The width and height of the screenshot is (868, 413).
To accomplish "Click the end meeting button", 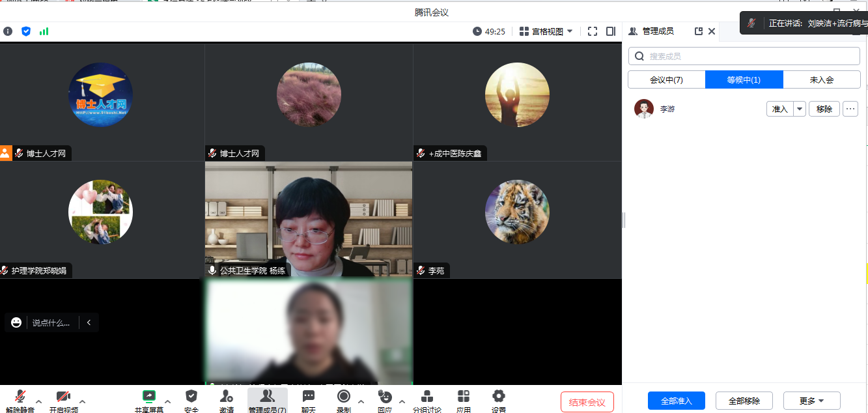I will pos(587,403).
